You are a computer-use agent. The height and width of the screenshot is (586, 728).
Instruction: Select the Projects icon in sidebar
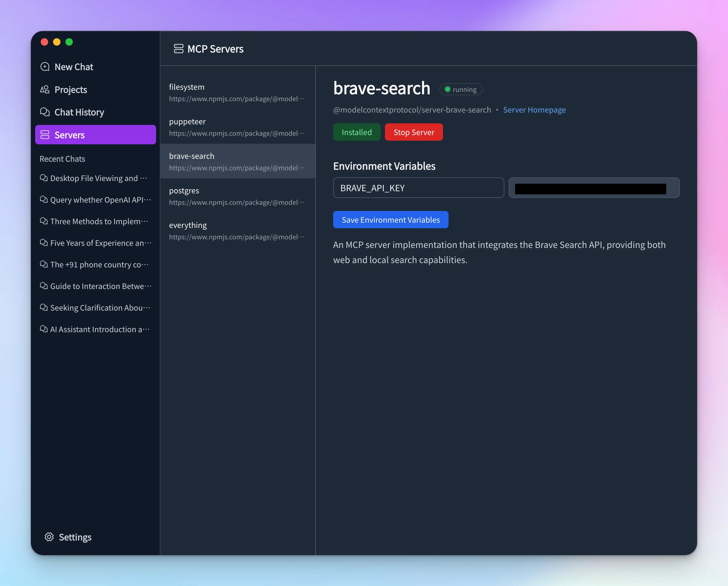point(45,89)
